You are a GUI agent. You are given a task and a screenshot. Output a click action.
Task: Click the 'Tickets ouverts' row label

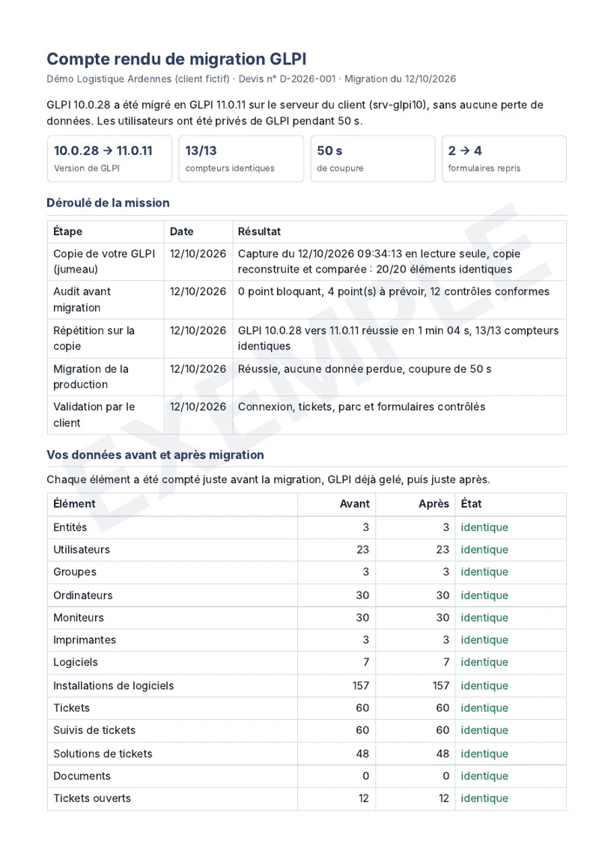92,798
